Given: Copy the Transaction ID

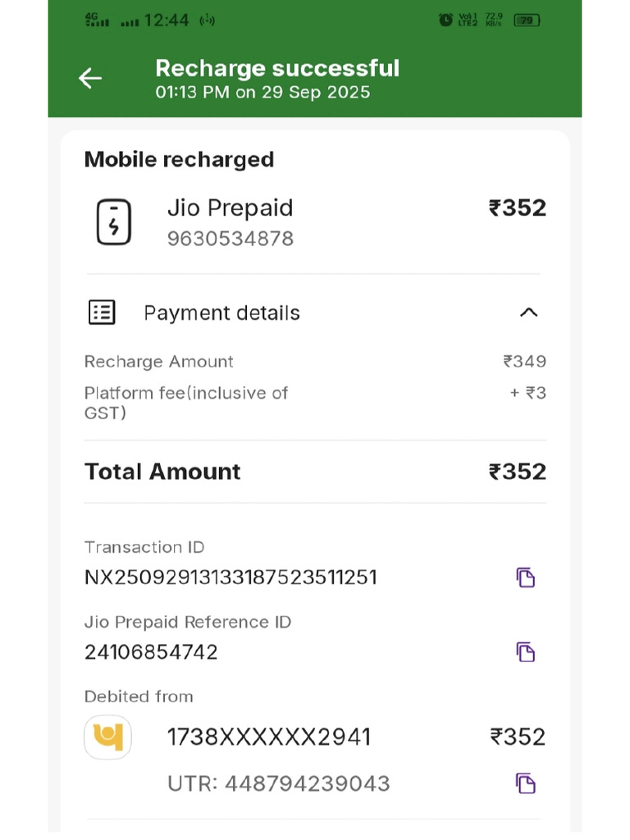Looking at the screenshot, I should coord(526,577).
